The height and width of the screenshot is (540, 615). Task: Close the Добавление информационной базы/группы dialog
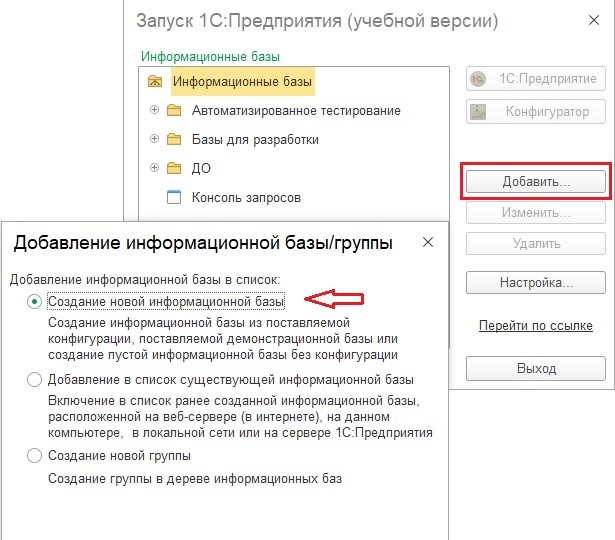pos(428,242)
